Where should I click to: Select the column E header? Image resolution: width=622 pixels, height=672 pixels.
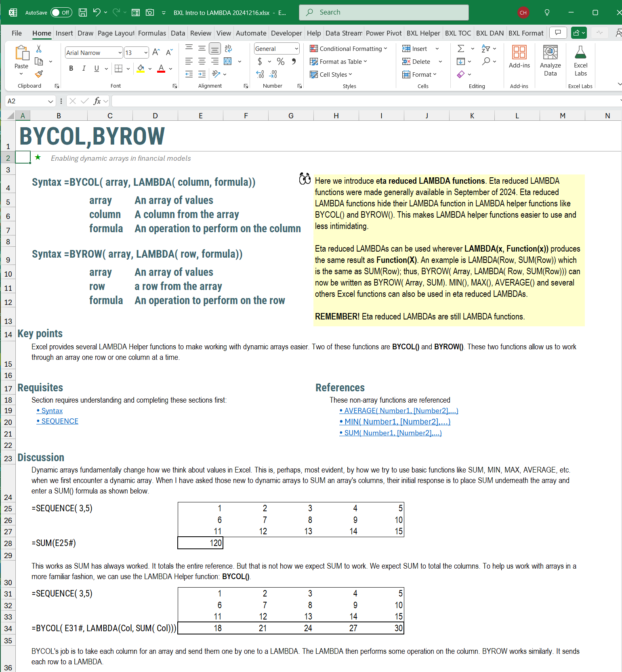click(x=201, y=116)
